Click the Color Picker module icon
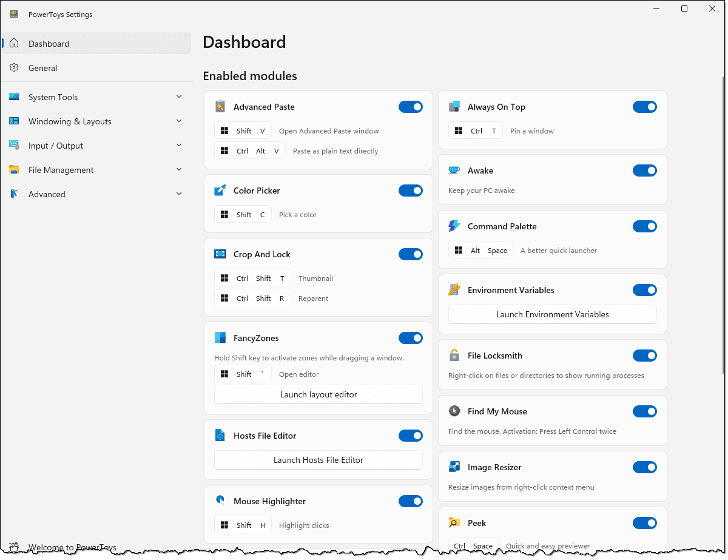Viewport: 728px width, 560px height. click(220, 191)
